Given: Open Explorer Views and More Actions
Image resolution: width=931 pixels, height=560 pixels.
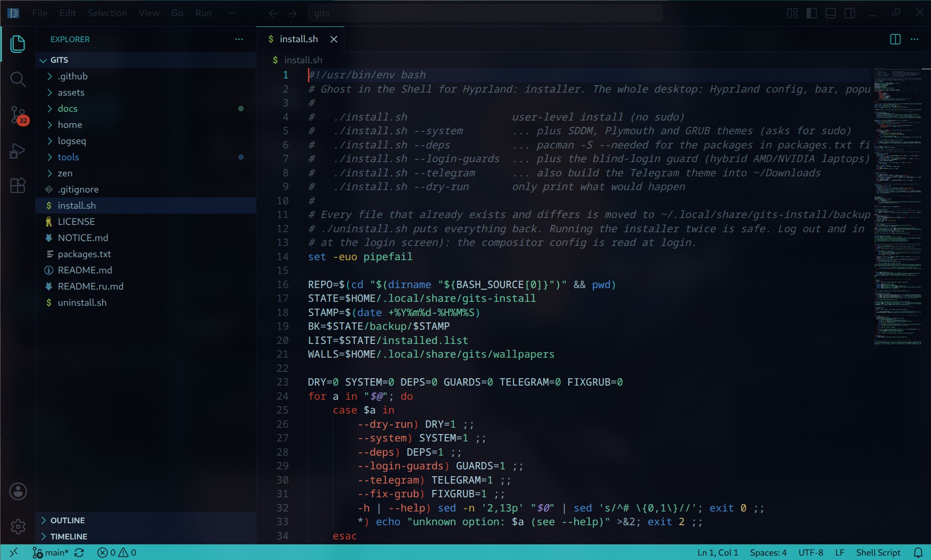Looking at the screenshot, I should [x=239, y=39].
